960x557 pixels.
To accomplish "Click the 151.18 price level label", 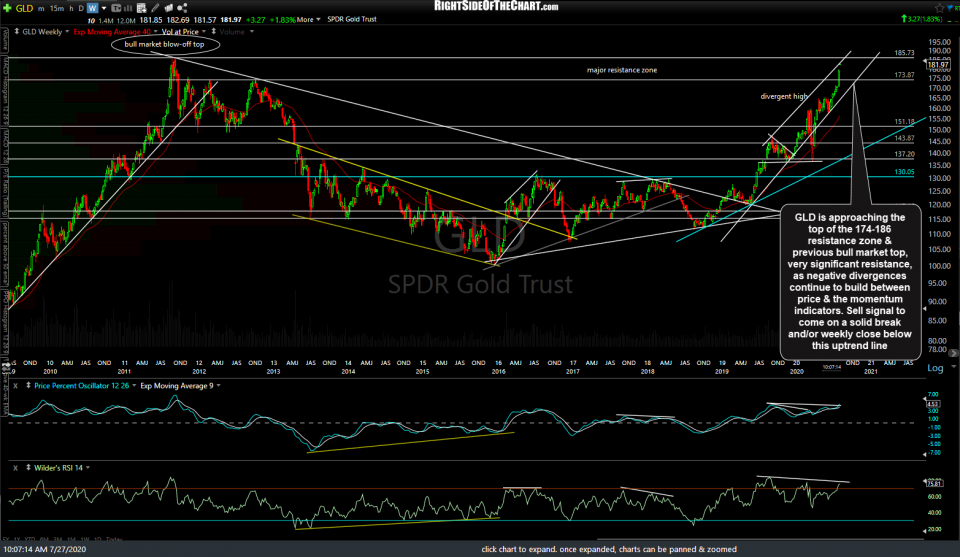I will click(904, 122).
